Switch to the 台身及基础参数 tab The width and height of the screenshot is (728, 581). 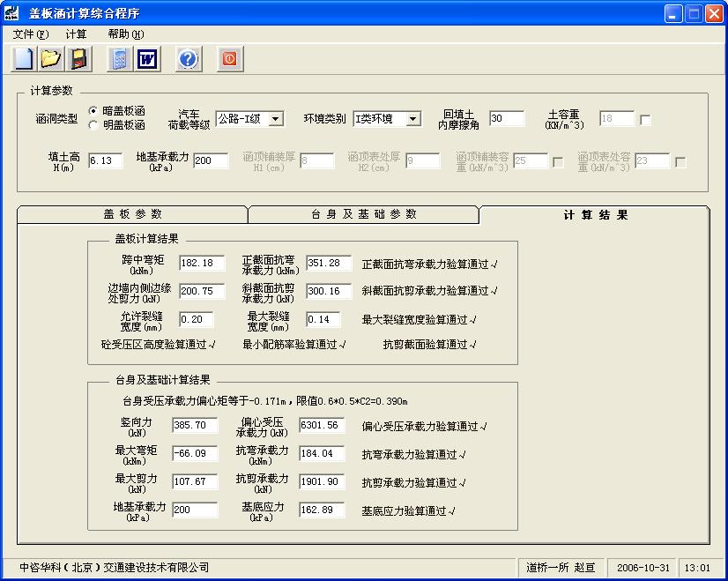coord(363,214)
